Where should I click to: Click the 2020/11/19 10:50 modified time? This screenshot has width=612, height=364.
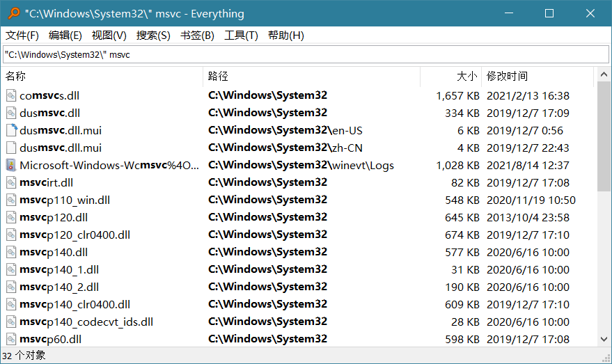click(x=531, y=200)
